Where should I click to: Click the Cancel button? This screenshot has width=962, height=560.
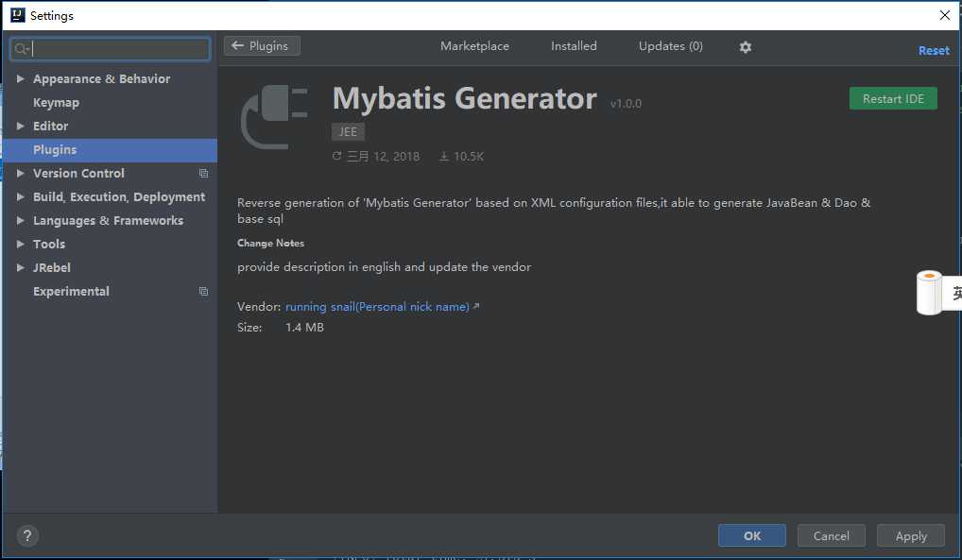coord(832,536)
